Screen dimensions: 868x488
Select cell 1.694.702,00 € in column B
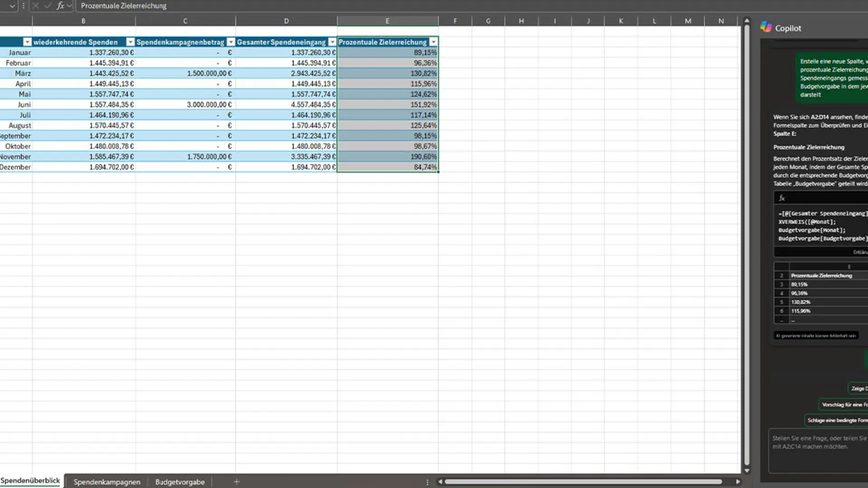pos(84,167)
